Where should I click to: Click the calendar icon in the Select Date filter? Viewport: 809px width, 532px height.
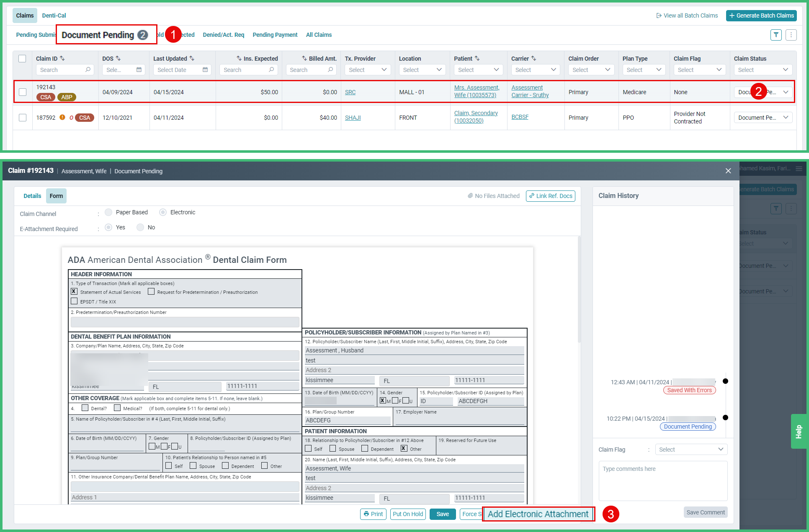click(x=205, y=69)
